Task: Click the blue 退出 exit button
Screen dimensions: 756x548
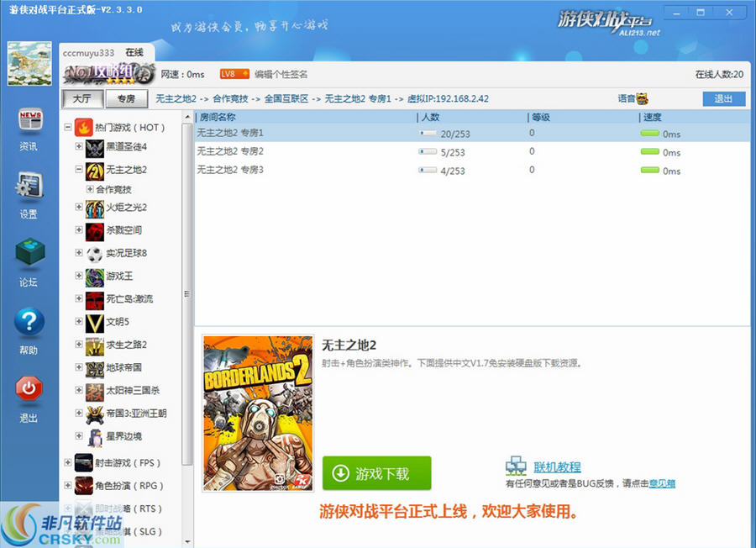Action: [x=724, y=99]
